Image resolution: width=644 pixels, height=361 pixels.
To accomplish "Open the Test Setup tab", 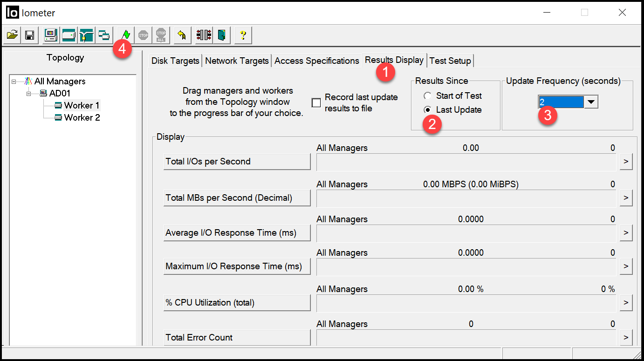I will point(450,61).
